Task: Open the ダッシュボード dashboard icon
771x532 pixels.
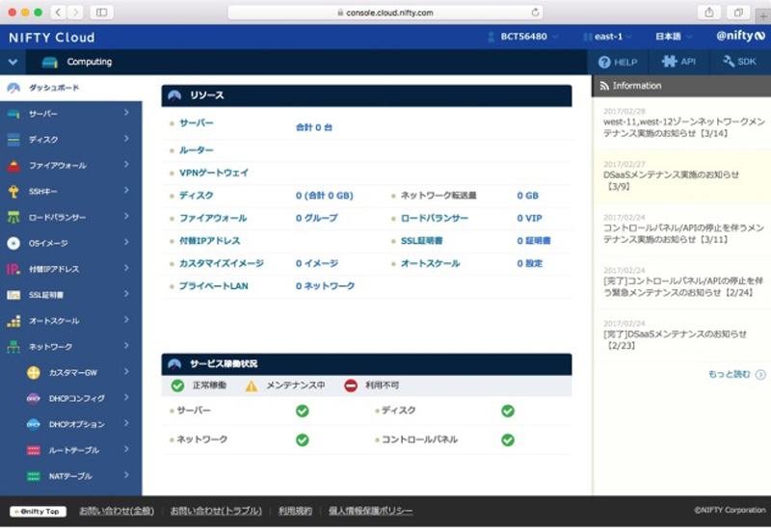Action: click(13, 88)
